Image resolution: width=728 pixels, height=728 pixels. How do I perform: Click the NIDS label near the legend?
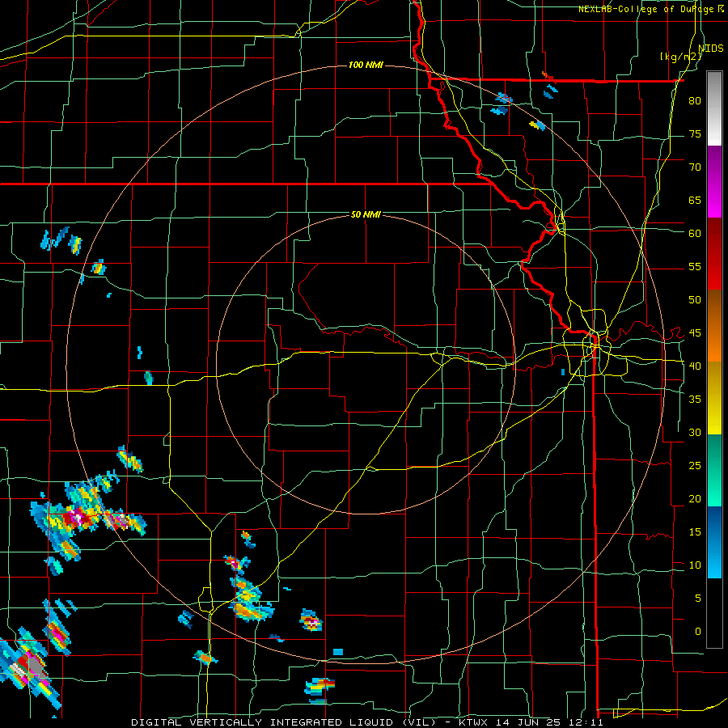(711, 49)
